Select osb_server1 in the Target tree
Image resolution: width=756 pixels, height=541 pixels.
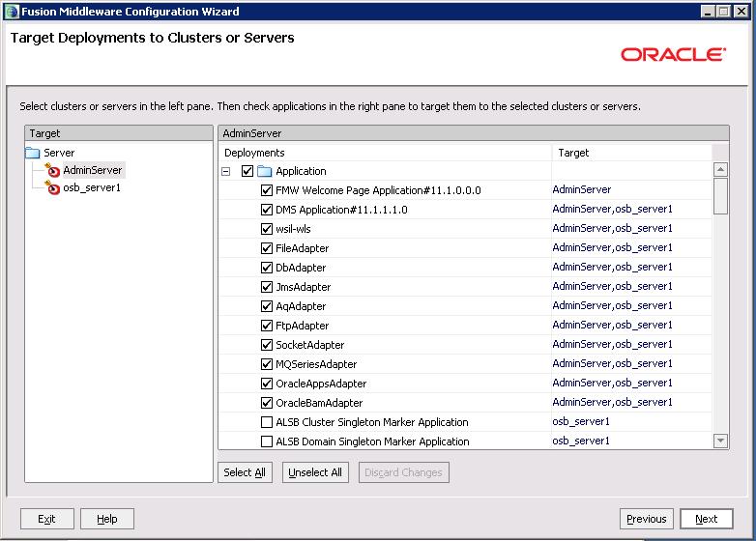click(x=92, y=187)
